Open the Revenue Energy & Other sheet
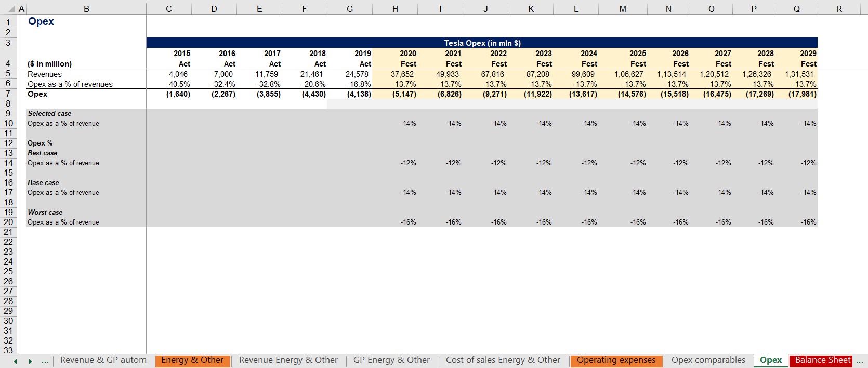Viewport: 868px width, 368px height. coord(288,360)
